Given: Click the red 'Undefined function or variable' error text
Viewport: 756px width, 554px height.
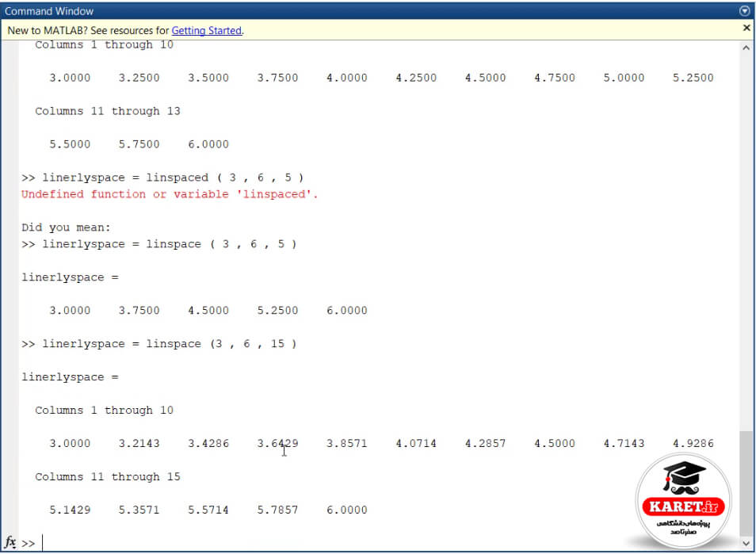Looking at the screenshot, I should click(170, 194).
